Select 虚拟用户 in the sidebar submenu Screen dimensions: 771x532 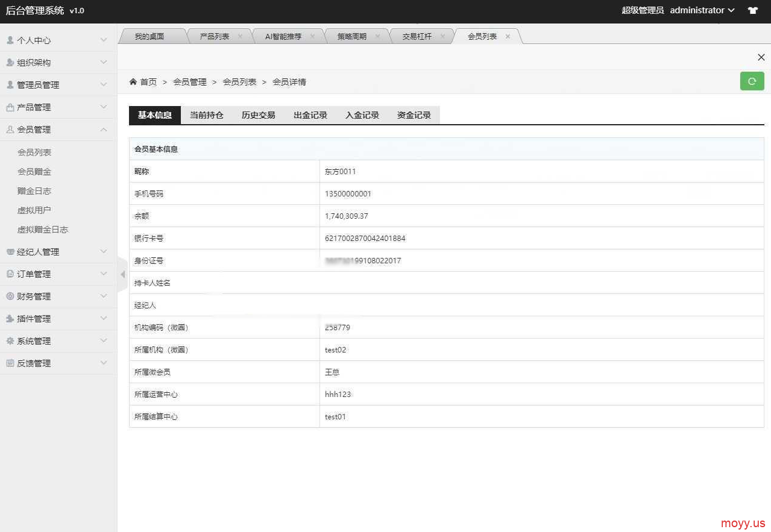(34, 210)
